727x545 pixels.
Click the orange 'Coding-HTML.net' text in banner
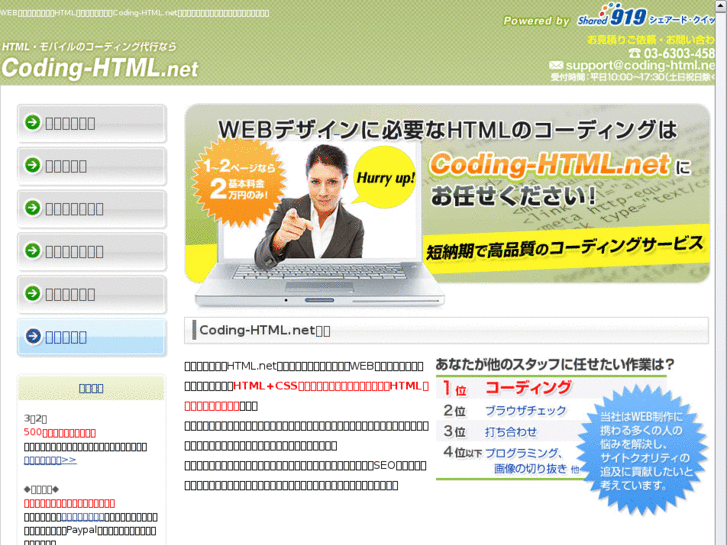(x=549, y=164)
